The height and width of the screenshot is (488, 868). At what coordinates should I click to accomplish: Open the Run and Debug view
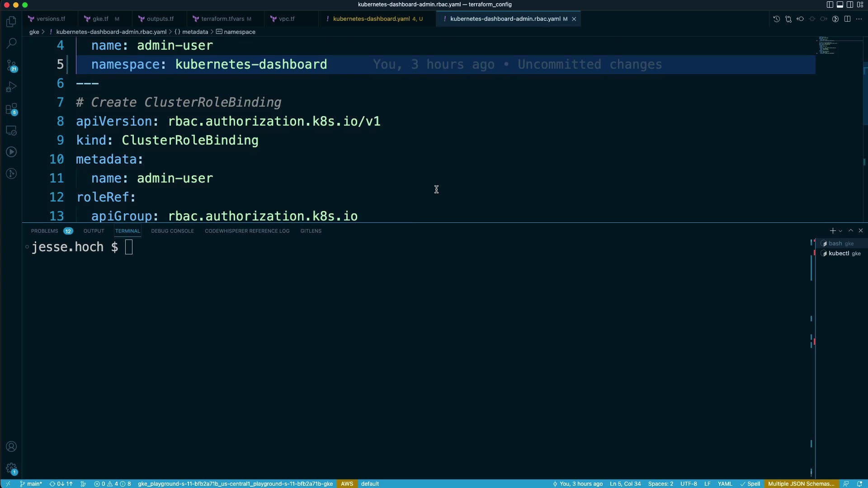(11, 87)
